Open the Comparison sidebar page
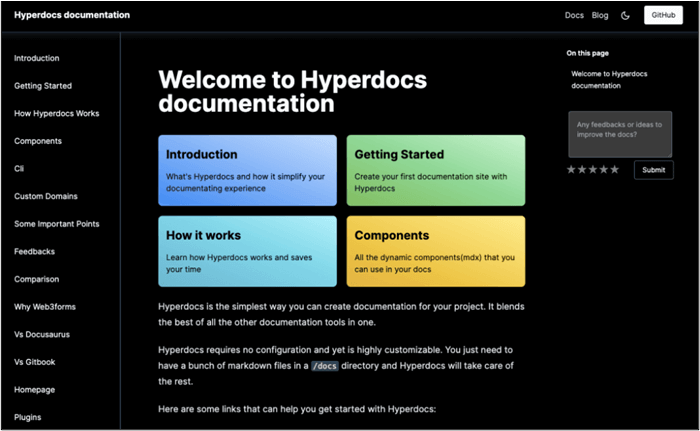 click(37, 279)
